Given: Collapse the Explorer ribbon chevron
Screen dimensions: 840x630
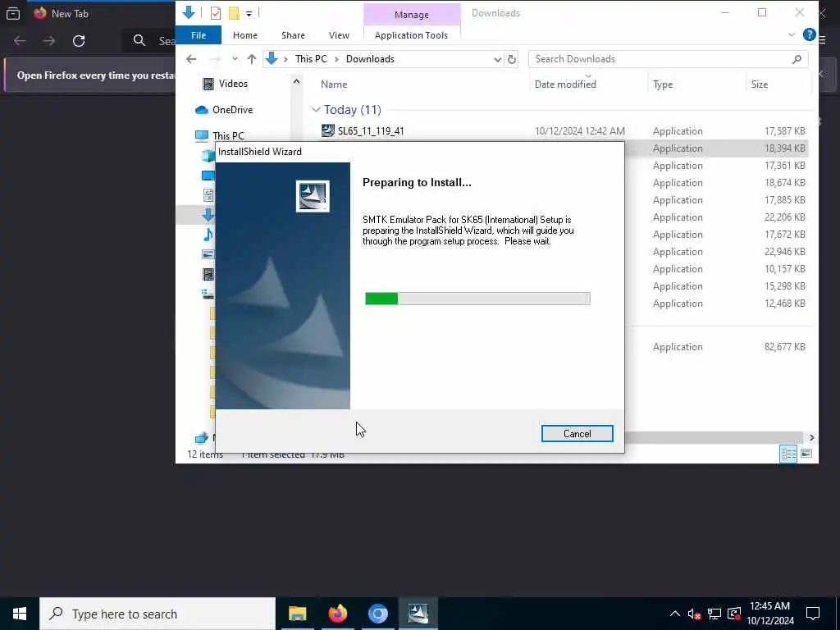Looking at the screenshot, I should pyautogui.click(x=792, y=34).
